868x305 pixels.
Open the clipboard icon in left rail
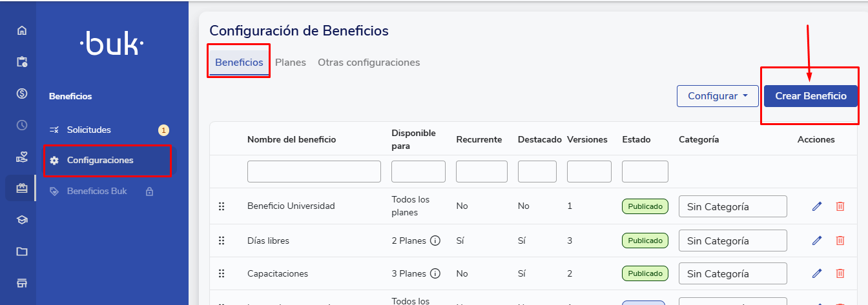22,62
